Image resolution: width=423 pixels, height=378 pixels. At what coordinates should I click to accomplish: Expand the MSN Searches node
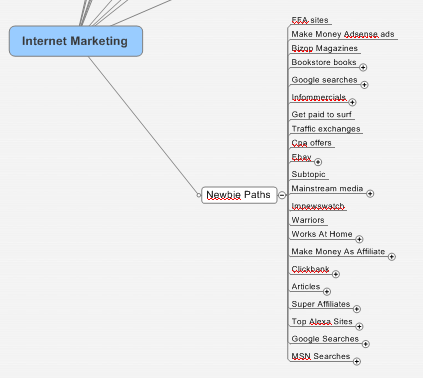pos(357,361)
